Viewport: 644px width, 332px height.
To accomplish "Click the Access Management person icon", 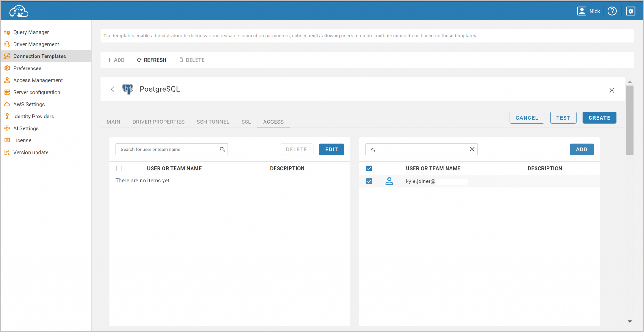I will coord(7,80).
